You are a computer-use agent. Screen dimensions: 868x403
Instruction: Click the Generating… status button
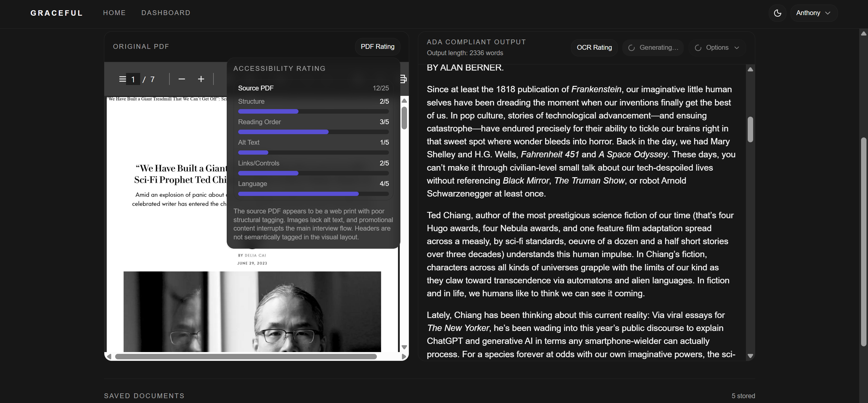pyautogui.click(x=653, y=48)
